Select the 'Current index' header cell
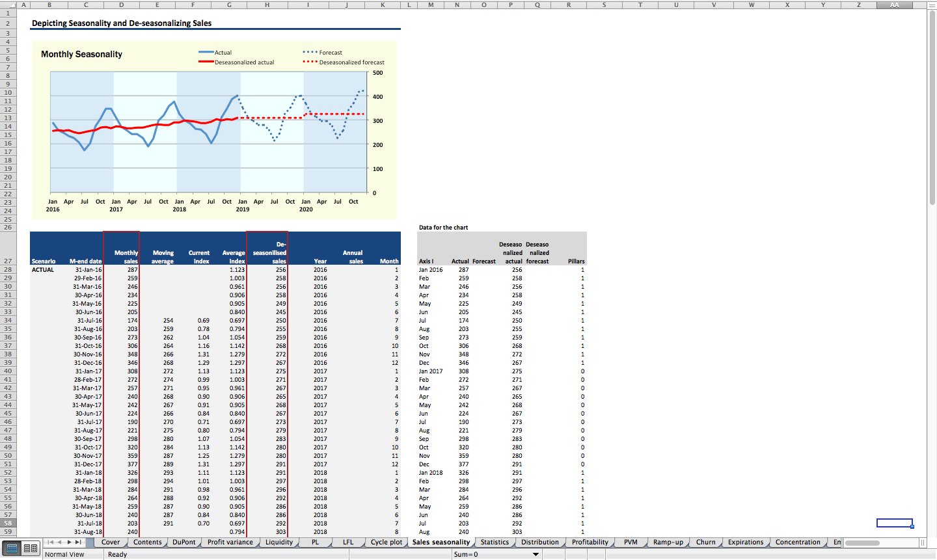The image size is (937, 560). click(x=193, y=248)
